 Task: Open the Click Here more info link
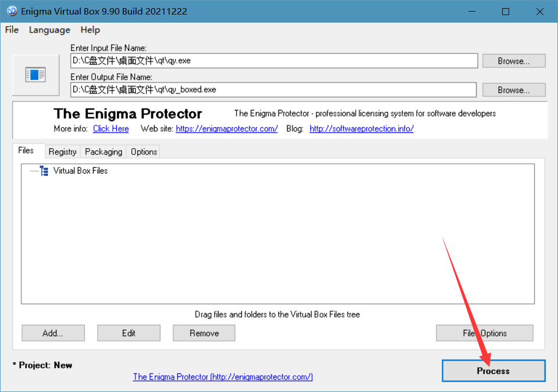click(111, 129)
